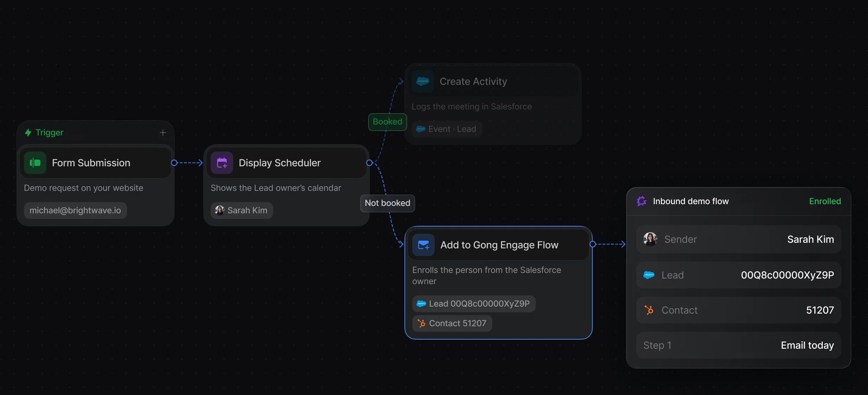Click Lead row value 00Q8c00000XyZ9P in panel
Image resolution: width=868 pixels, height=395 pixels.
click(788, 275)
